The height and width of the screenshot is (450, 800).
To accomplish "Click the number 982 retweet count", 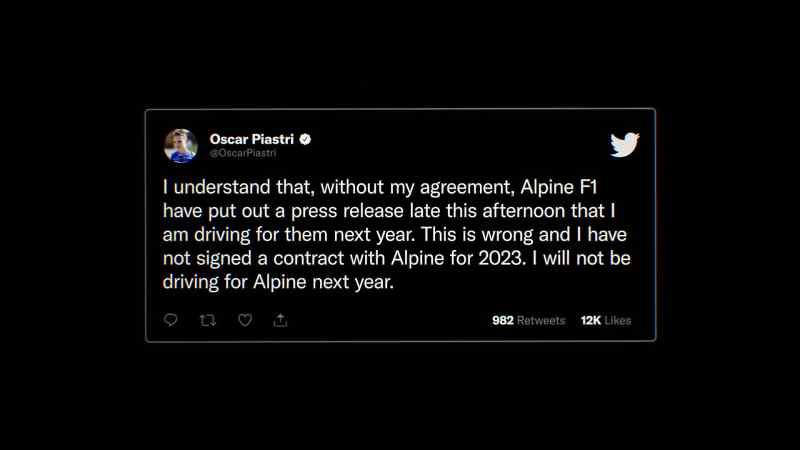I will 503,320.
